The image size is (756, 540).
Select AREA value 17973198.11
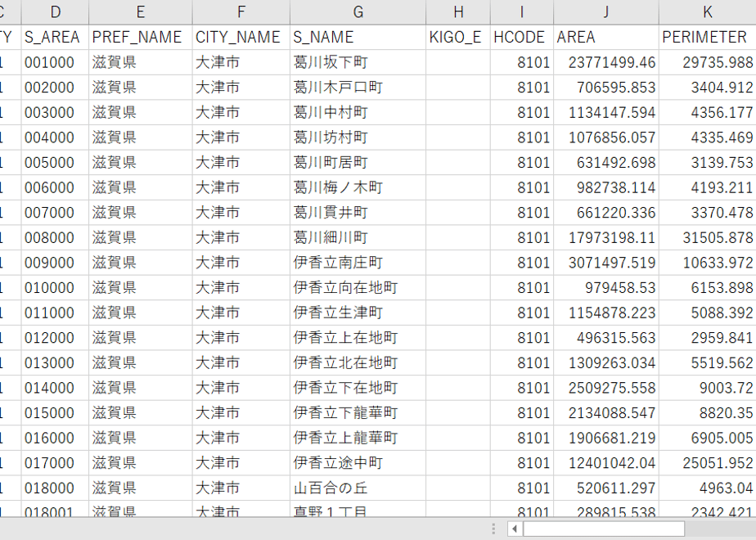click(606, 238)
